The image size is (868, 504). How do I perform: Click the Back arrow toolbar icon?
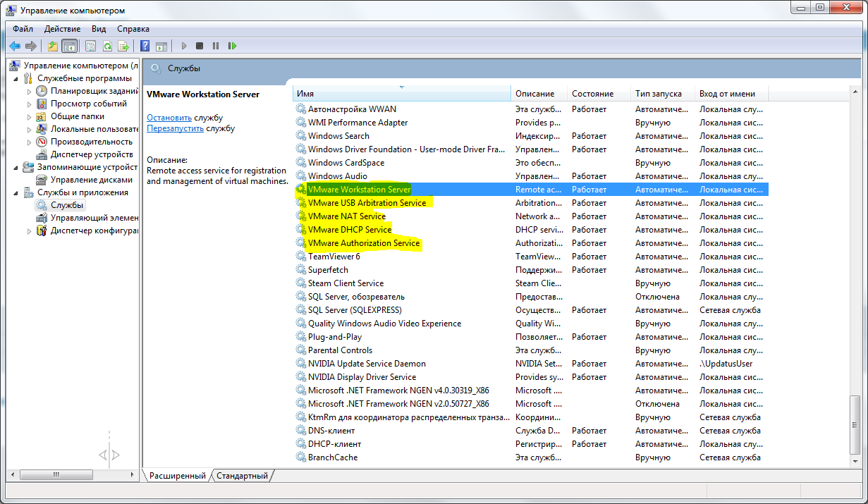15,46
